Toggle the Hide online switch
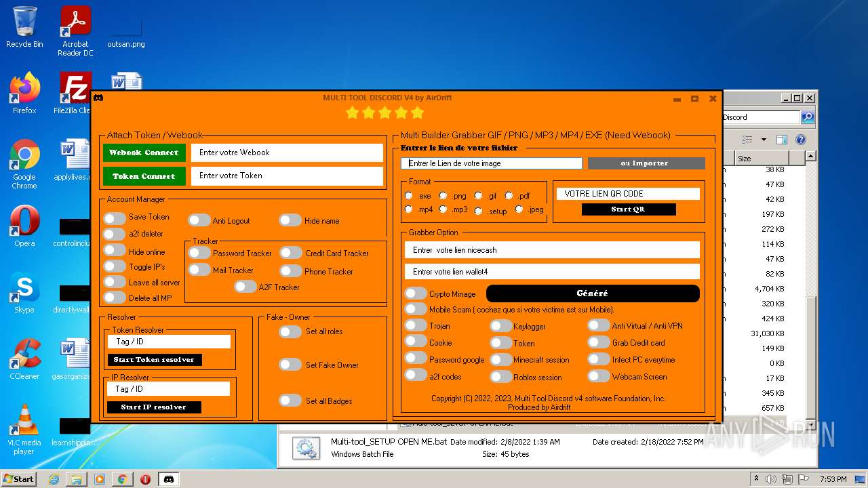The image size is (868, 488). click(115, 251)
